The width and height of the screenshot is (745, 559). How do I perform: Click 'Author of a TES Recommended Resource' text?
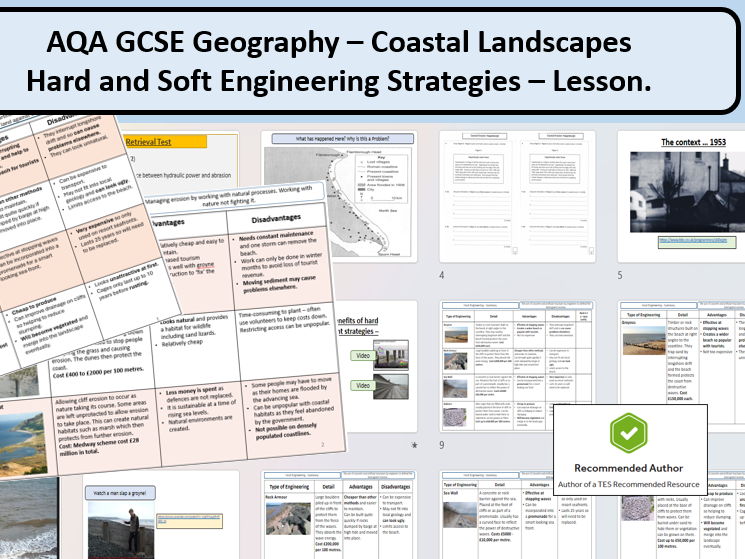629,484
